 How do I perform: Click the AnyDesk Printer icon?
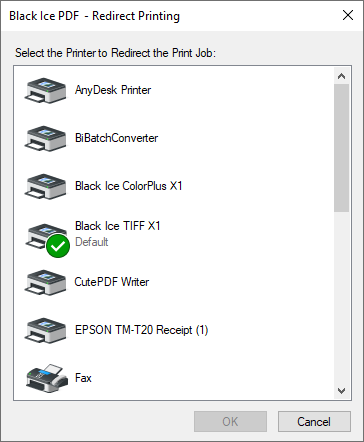pos(45,90)
